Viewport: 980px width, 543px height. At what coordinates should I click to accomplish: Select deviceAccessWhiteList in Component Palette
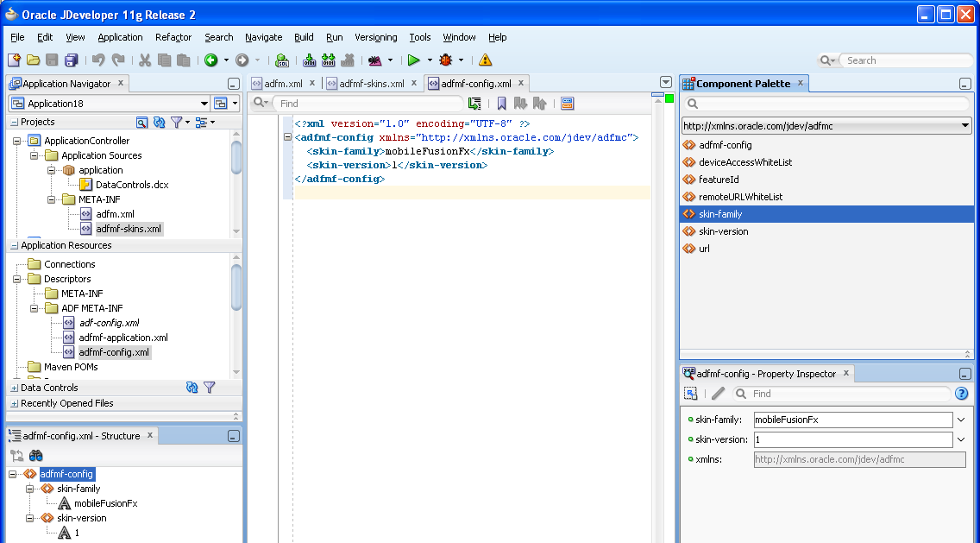tap(744, 162)
